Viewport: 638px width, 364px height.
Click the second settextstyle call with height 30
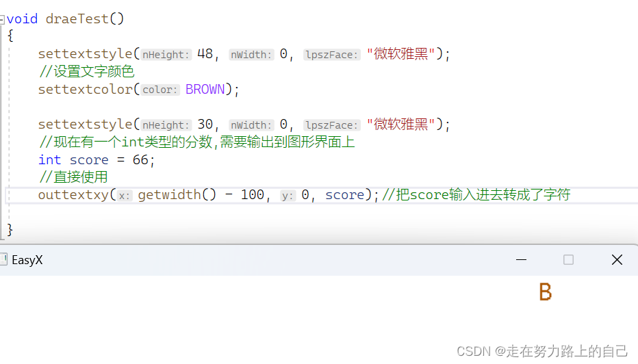pyautogui.click(x=85, y=124)
